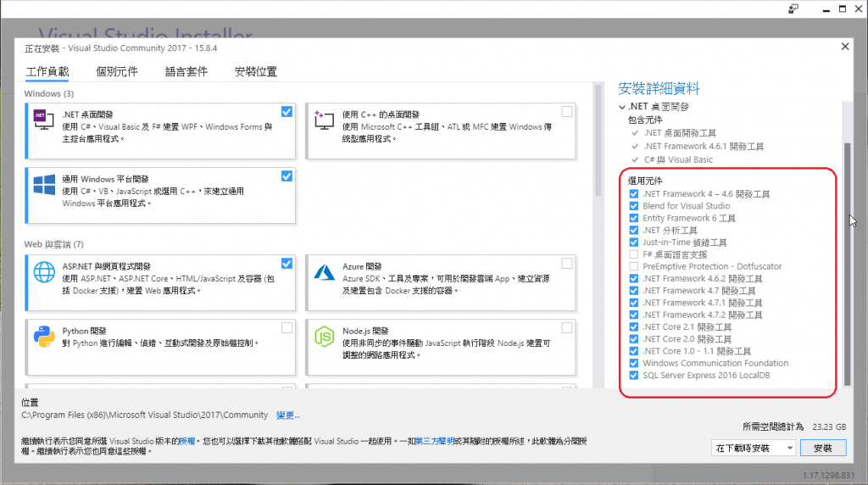The height and width of the screenshot is (485, 868).
Task: Collapse the .NET 桌面開發 details section
Action: pos(622,107)
